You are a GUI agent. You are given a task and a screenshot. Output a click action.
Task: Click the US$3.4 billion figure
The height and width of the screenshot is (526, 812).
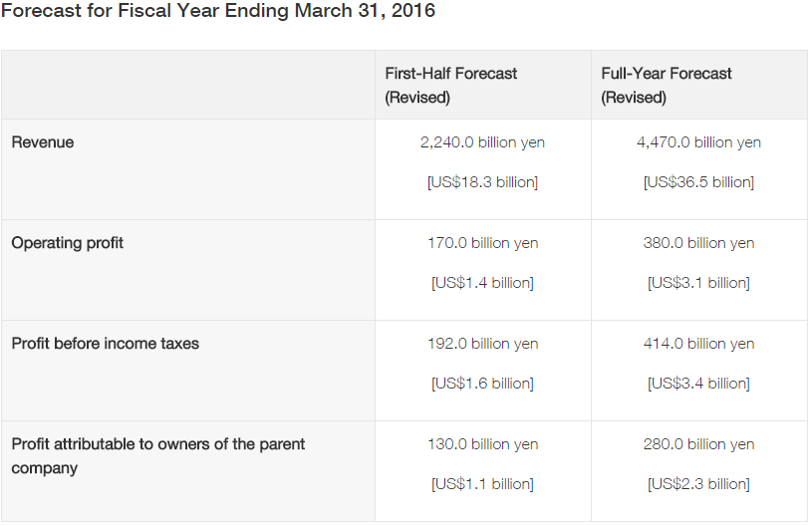click(698, 384)
